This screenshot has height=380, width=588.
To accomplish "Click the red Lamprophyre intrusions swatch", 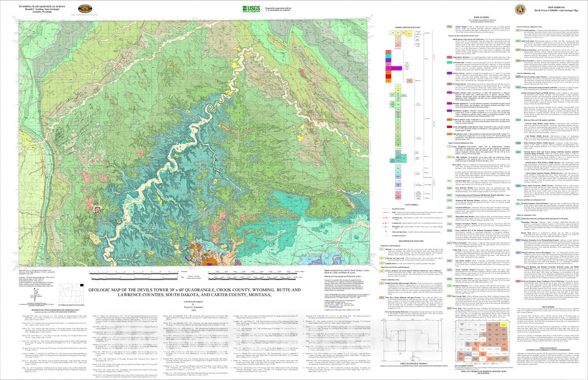I will [449, 57].
